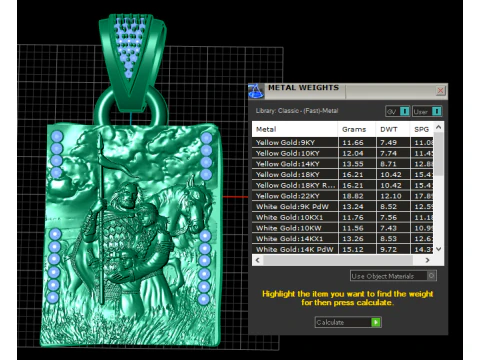
Task: Select the Yellow Gold:18KY R... row
Action: [343, 185]
